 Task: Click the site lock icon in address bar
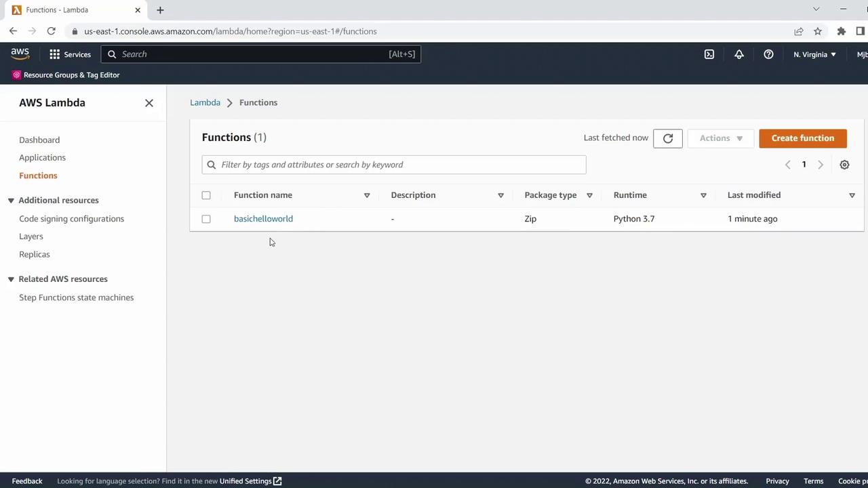point(75,31)
